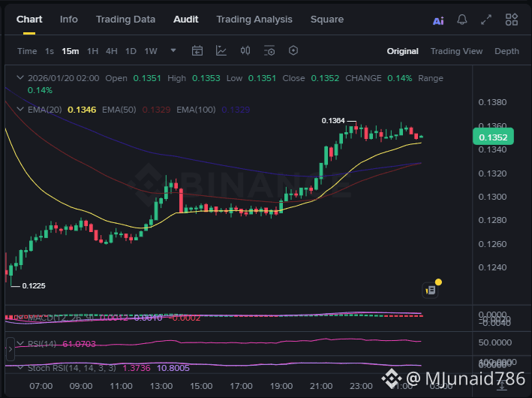
Task: Click the EMA(100) label
Action: point(196,110)
